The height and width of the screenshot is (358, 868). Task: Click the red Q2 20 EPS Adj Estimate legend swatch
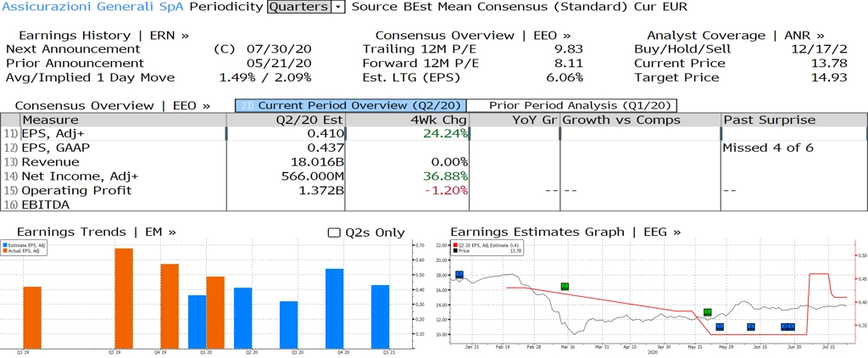pos(455,244)
